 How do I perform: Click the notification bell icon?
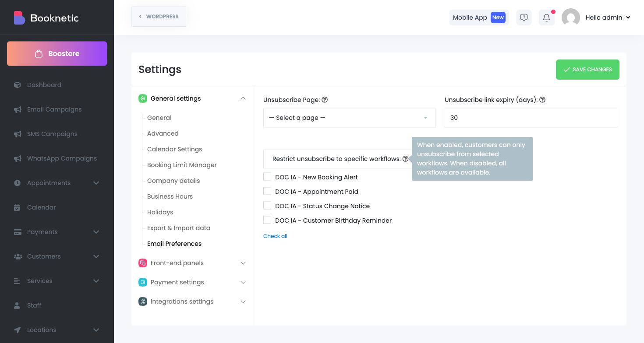pos(546,17)
